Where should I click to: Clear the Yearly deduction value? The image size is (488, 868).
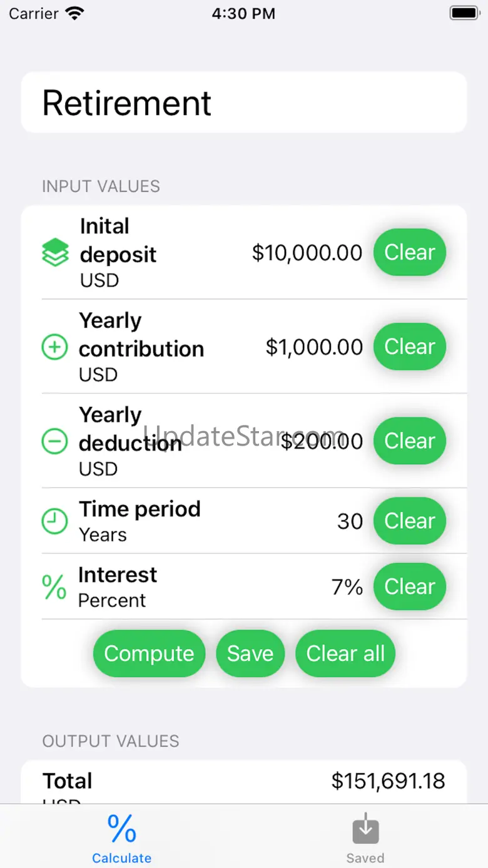click(x=410, y=441)
